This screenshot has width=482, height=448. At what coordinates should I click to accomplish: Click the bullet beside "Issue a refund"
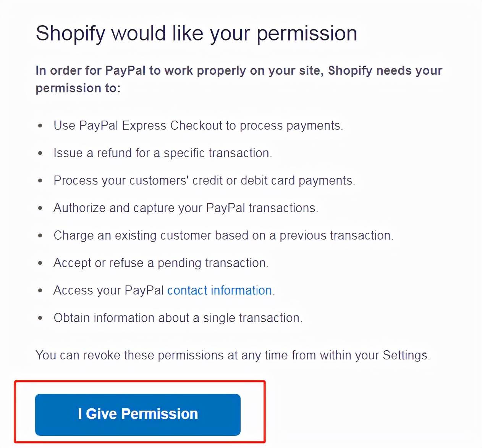point(40,153)
